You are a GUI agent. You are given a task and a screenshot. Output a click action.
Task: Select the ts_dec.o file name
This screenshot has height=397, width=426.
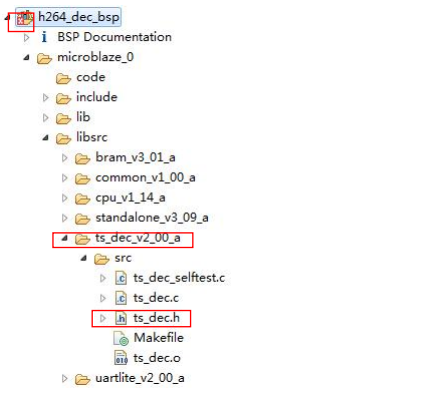point(157,358)
